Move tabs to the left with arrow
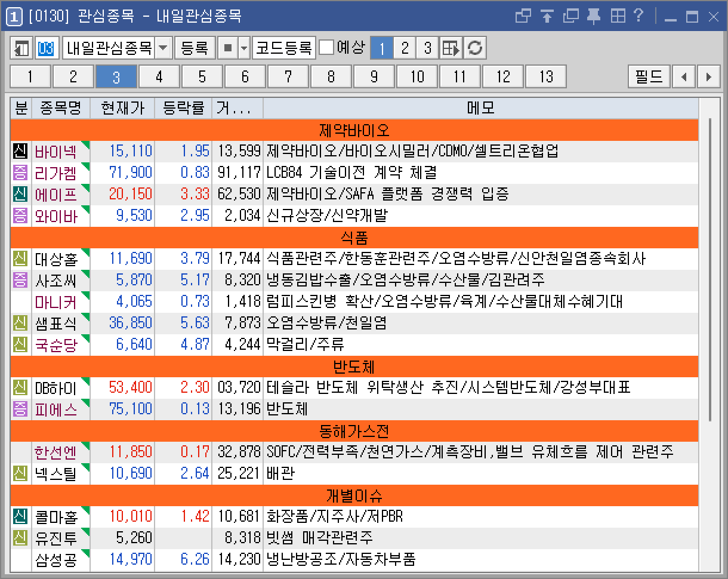728x579 pixels. pos(684,77)
